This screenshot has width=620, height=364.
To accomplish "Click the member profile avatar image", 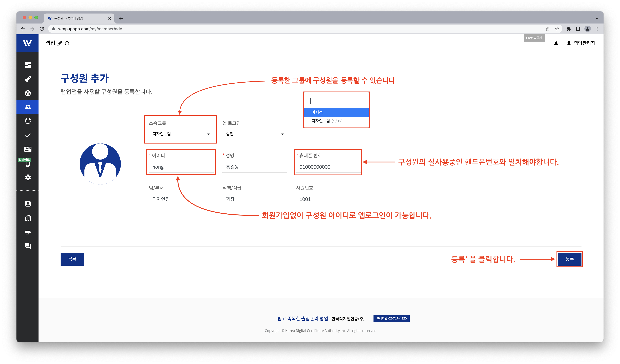I will tap(100, 164).
